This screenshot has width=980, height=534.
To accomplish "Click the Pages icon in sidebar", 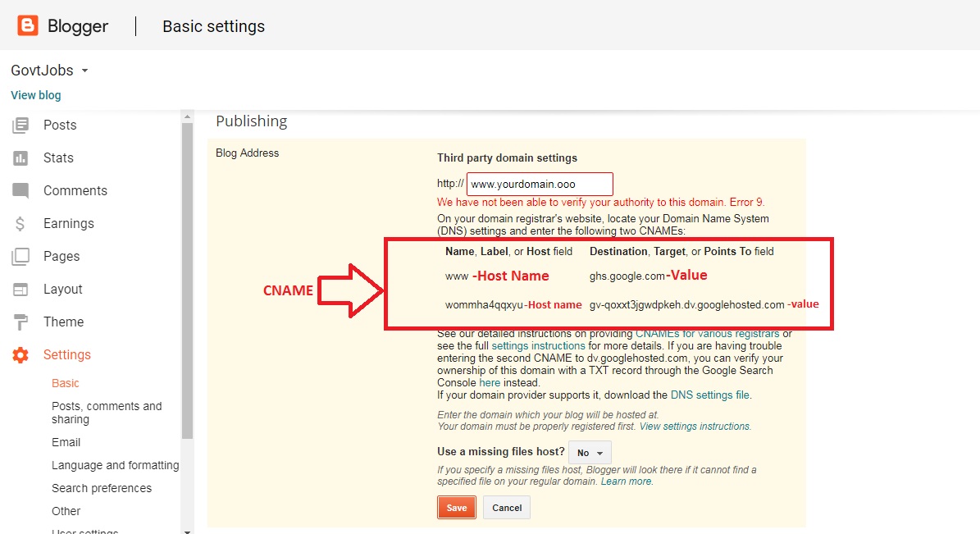I will point(21,257).
